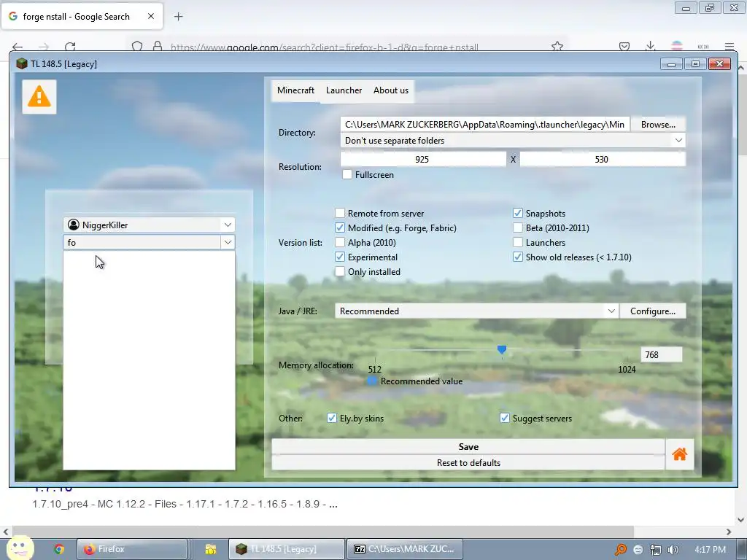Open the Java / JRE Recommended dropdown

pos(476,311)
